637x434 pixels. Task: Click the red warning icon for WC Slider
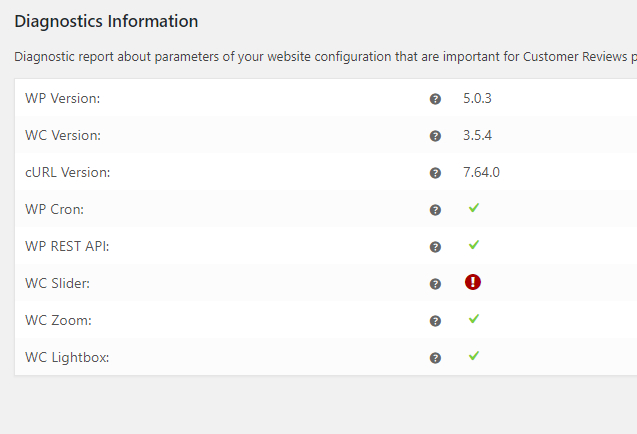(x=473, y=282)
